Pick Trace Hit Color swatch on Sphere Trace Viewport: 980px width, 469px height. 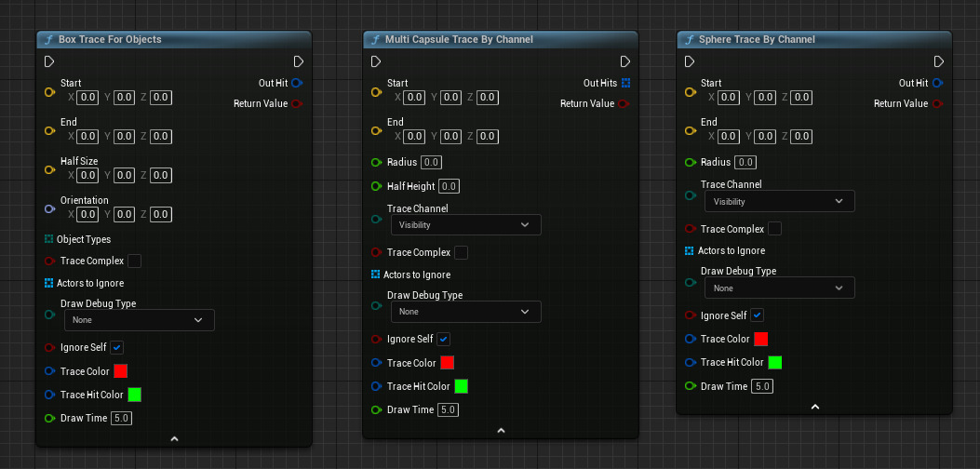(x=775, y=363)
